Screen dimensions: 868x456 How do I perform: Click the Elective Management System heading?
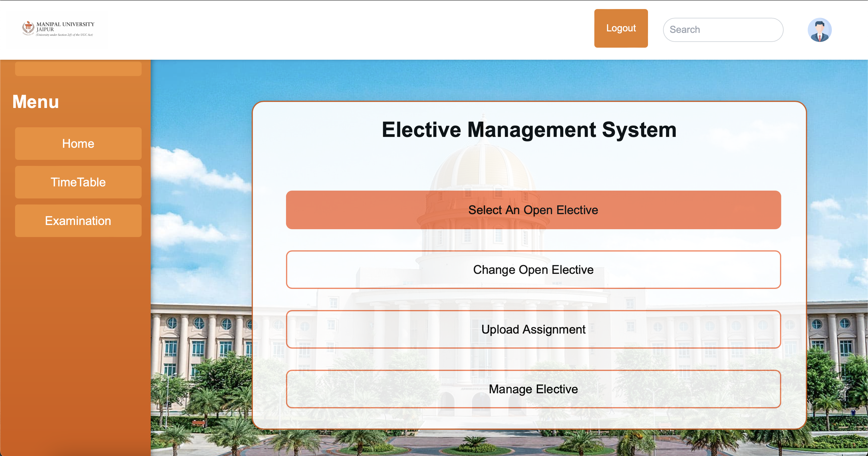click(529, 129)
